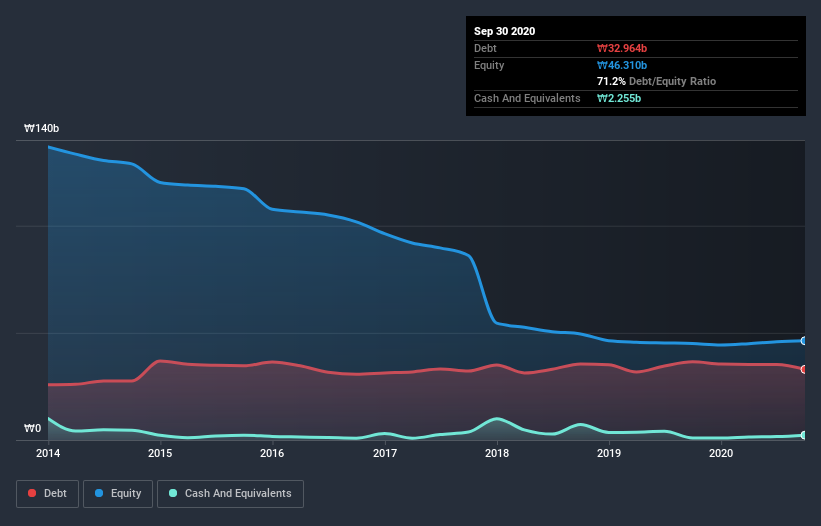Click the ₩0 y-axis label
The image size is (821, 526).
tap(32, 428)
